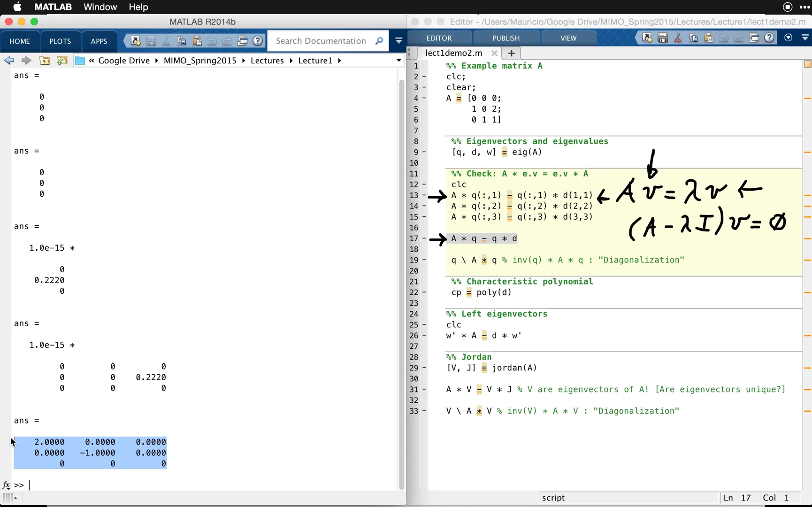Expand the arrow after MIMO_Spring2015 breadcrumb
The height and width of the screenshot is (507, 812).
click(x=243, y=61)
